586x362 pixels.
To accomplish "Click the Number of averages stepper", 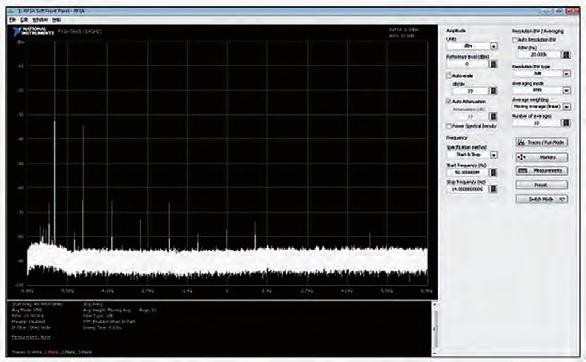I will 566,123.
